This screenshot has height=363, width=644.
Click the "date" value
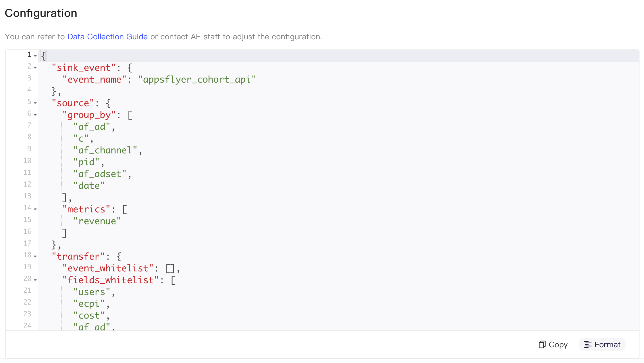click(89, 186)
